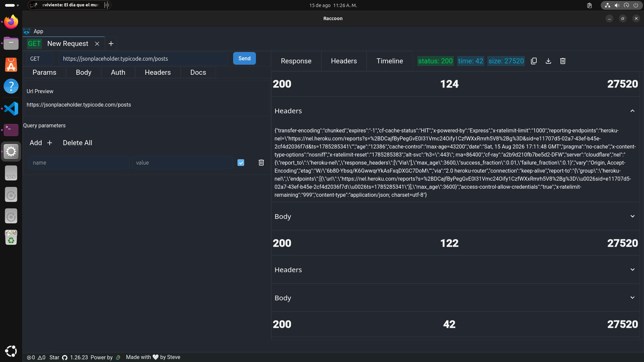Open the Help icon in the dock

pos(11,86)
